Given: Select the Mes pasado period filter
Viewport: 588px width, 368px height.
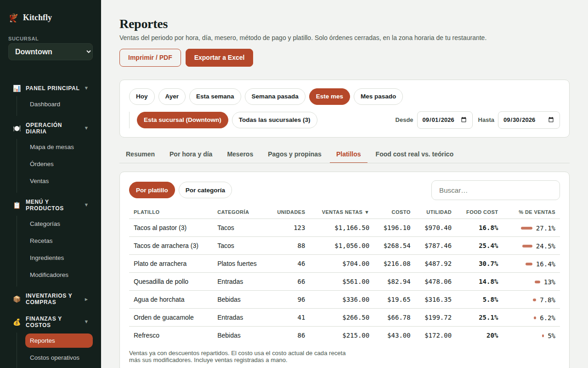Looking at the screenshot, I should [378, 97].
